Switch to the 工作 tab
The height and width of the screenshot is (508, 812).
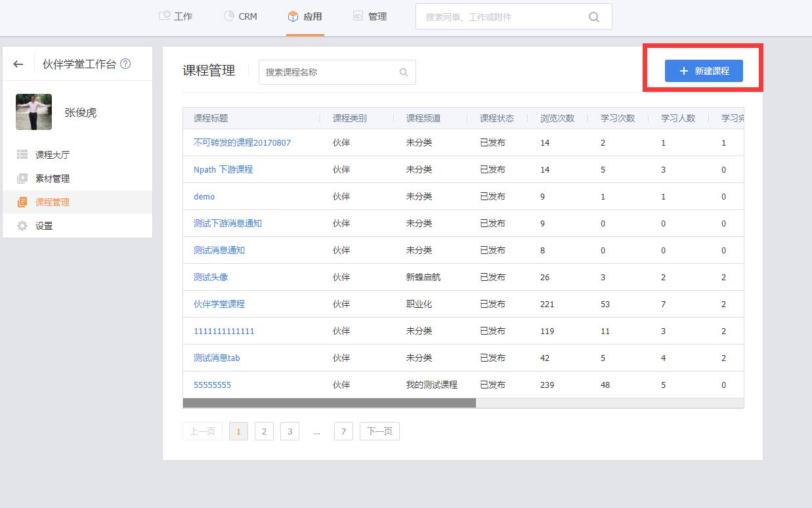tap(176, 16)
